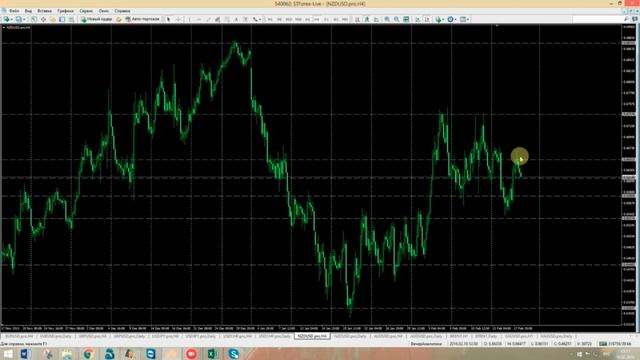Expand the New Chart dropdown arrow
The width and height of the screenshot is (640, 360).
point(12,19)
